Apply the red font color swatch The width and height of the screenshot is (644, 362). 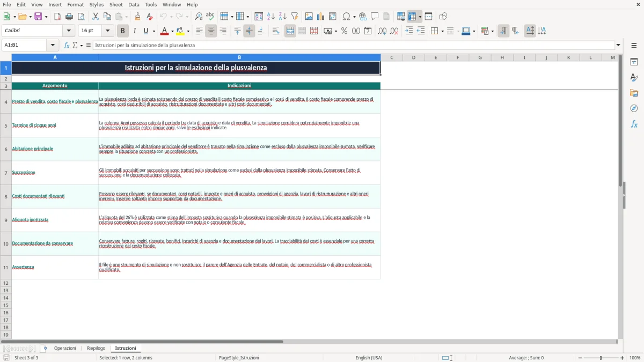pos(165,31)
